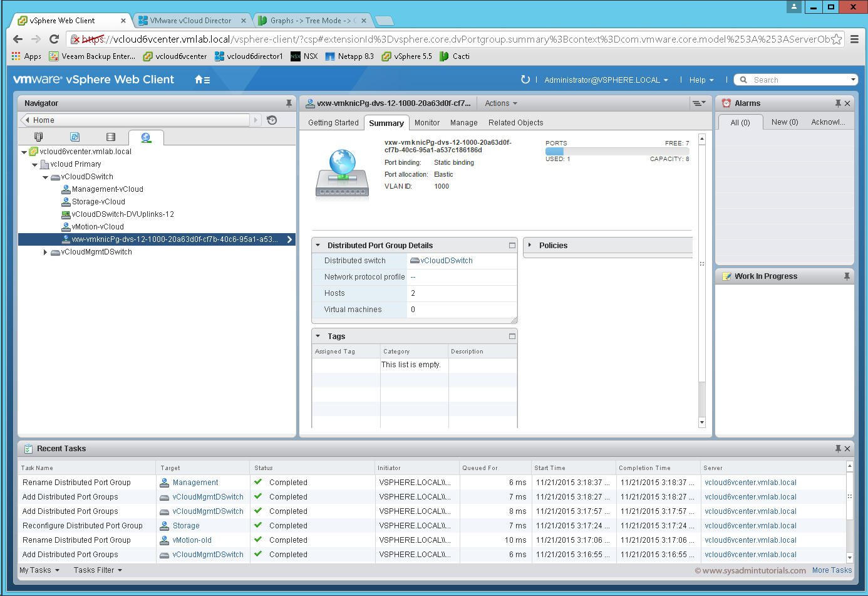This screenshot has width=868, height=596.
Task: Click More Tasks link
Action: coord(832,570)
